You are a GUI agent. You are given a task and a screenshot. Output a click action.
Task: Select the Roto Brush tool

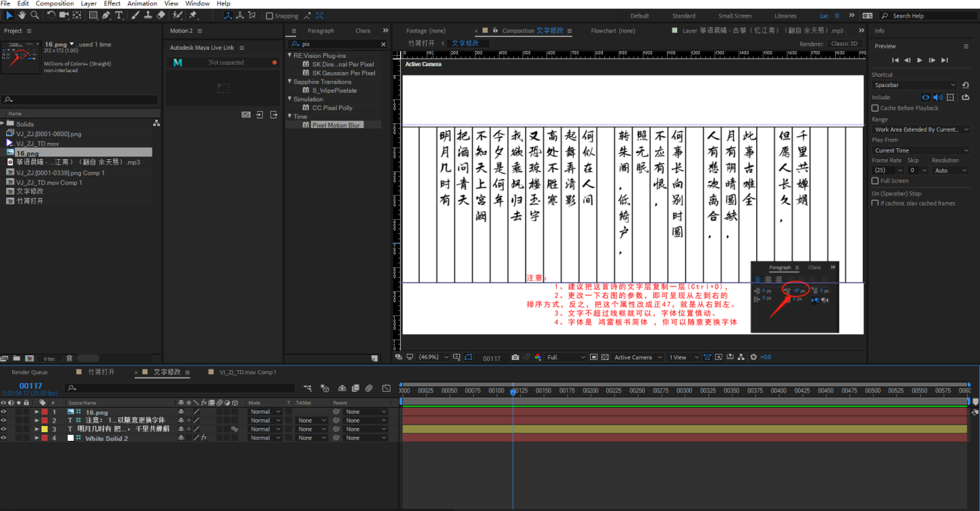click(177, 15)
